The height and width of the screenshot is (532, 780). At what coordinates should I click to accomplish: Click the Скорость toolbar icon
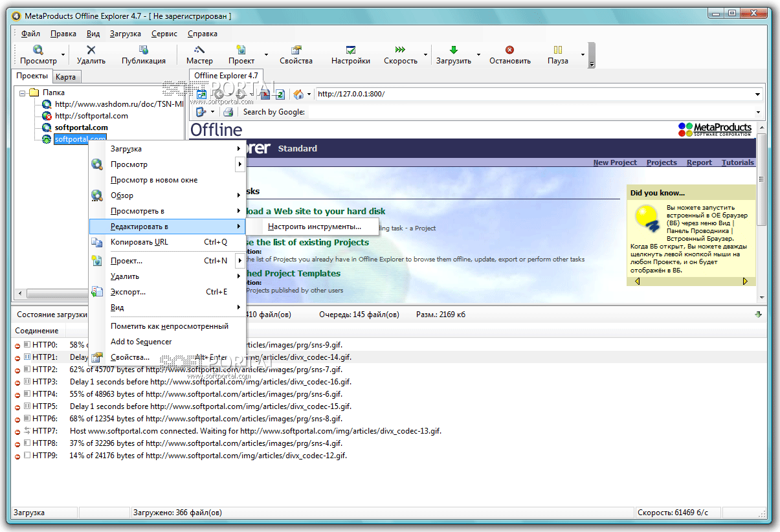401,50
